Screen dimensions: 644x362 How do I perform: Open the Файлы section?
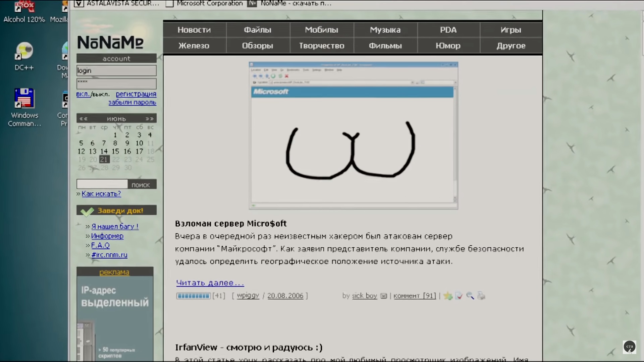tap(258, 30)
